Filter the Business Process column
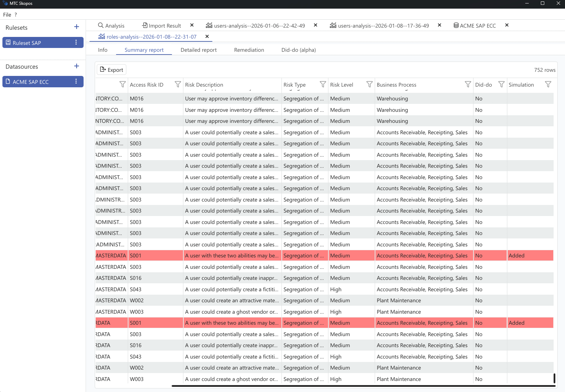Screen dimensions: 565x392 (x=468, y=85)
